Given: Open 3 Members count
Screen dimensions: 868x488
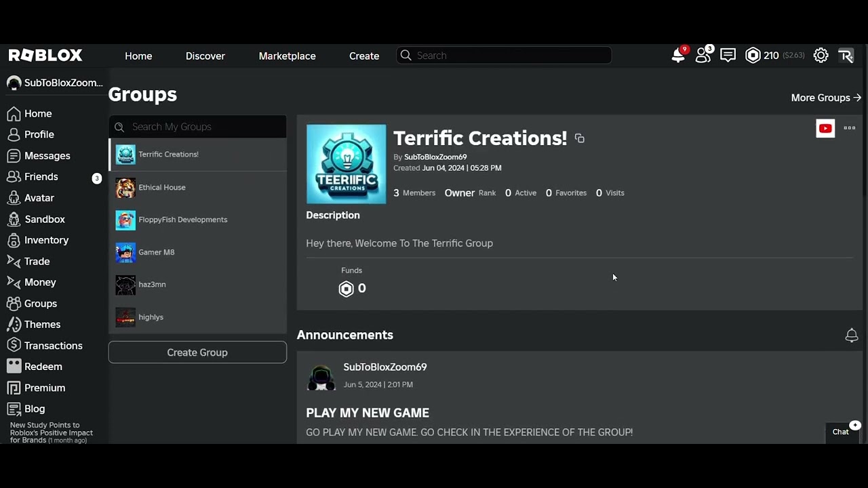Looking at the screenshot, I should point(414,193).
